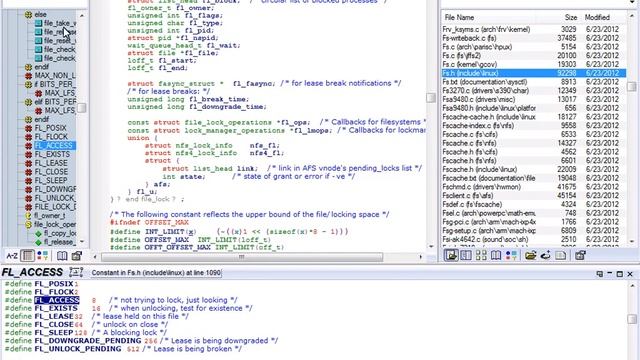Click the book icon in symbol window toolbar

(62, 256)
